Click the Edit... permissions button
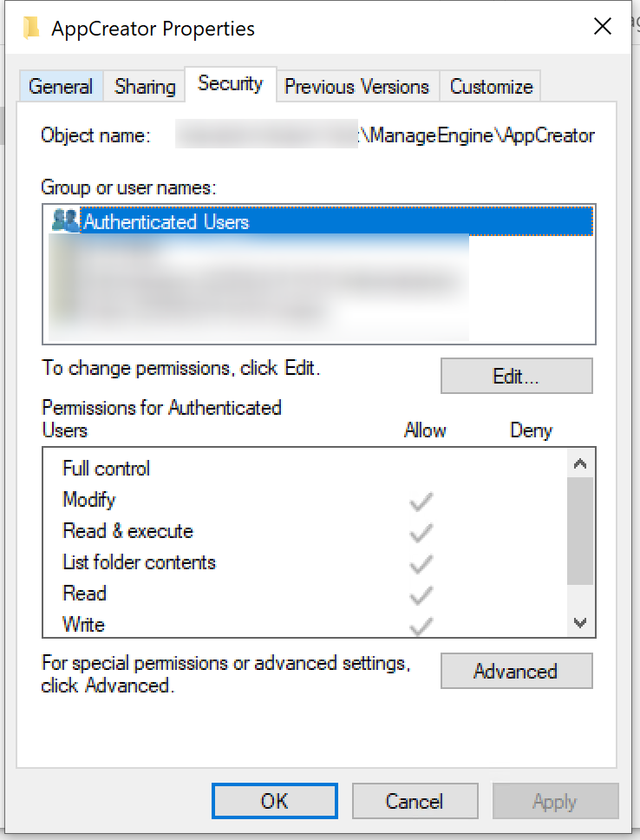Screen dimensions: 640x840 (516, 376)
